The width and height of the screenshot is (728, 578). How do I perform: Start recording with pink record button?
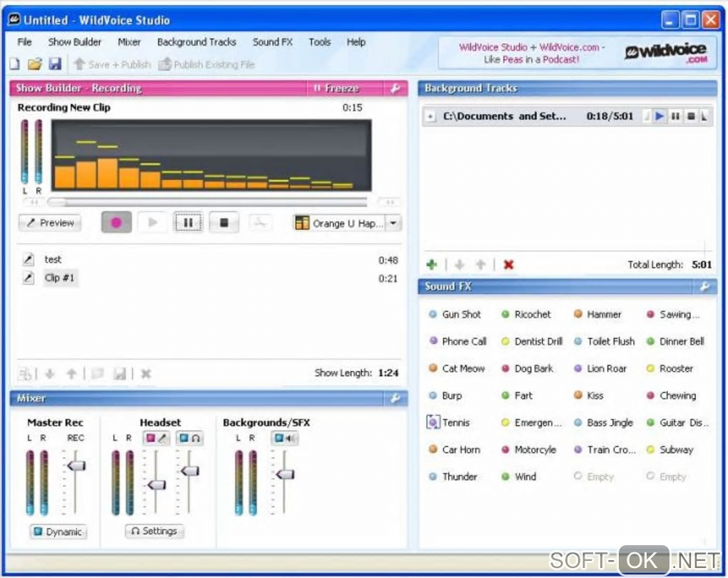point(116,223)
